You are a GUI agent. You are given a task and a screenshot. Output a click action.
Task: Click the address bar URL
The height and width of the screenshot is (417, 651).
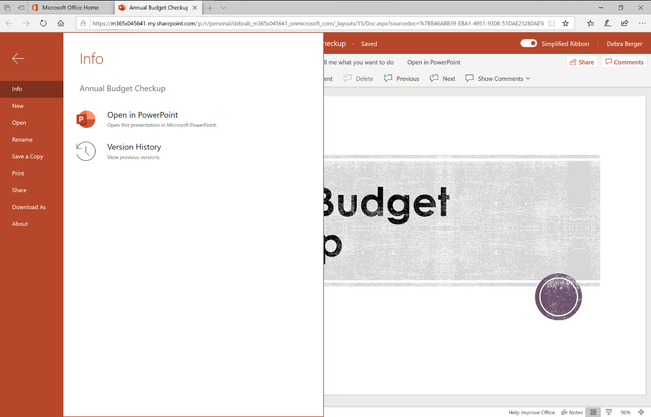[x=318, y=23]
